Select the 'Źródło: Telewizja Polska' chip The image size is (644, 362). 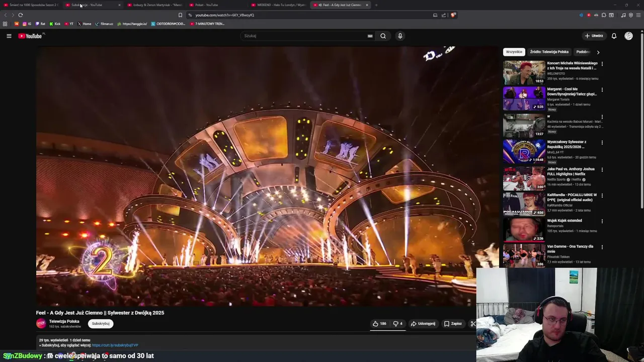pos(549,52)
